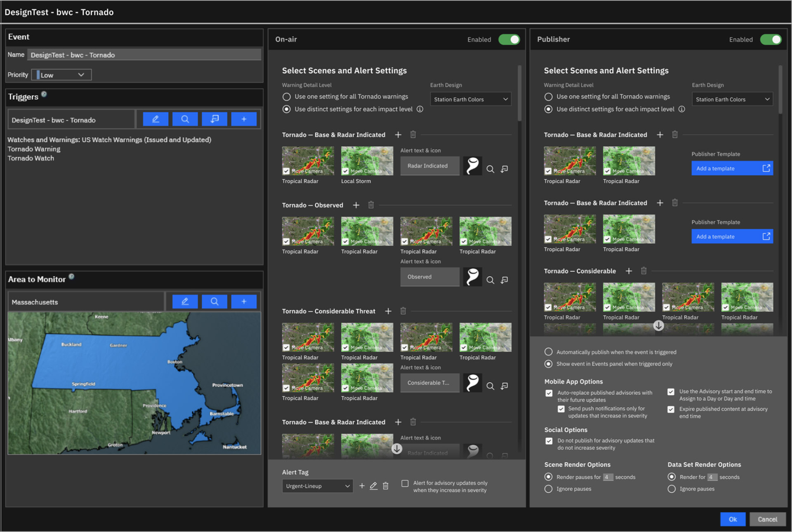Toggle the On-air Enabled switch
The image size is (792, 532).
click(509, 40)
